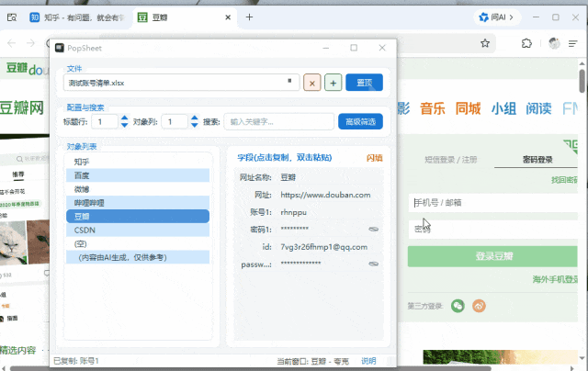Open the browser extensions puzzle icon
This screenshot has width=588, height=371.
coord(526,43)
